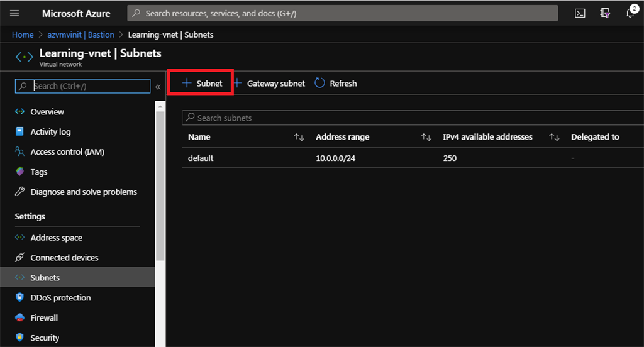Click the Refresh circular arrow icon

319,83
